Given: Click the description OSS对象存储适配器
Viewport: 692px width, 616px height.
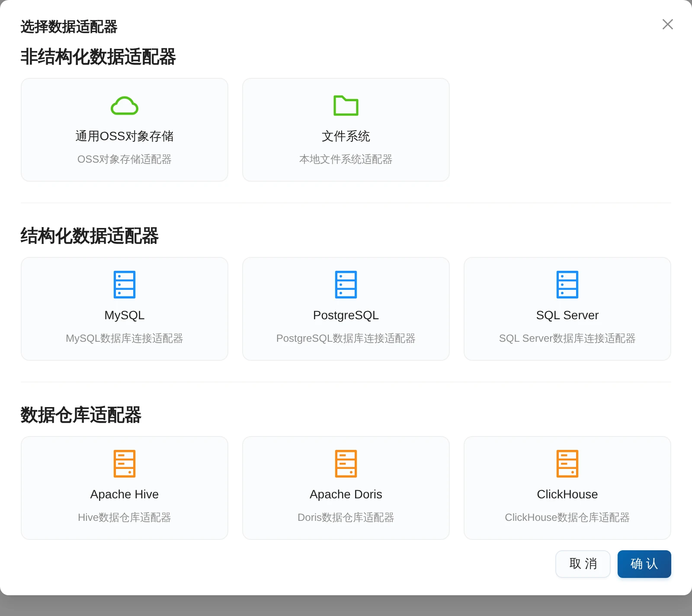Looking at the screenshot, I should pos(125,159).
